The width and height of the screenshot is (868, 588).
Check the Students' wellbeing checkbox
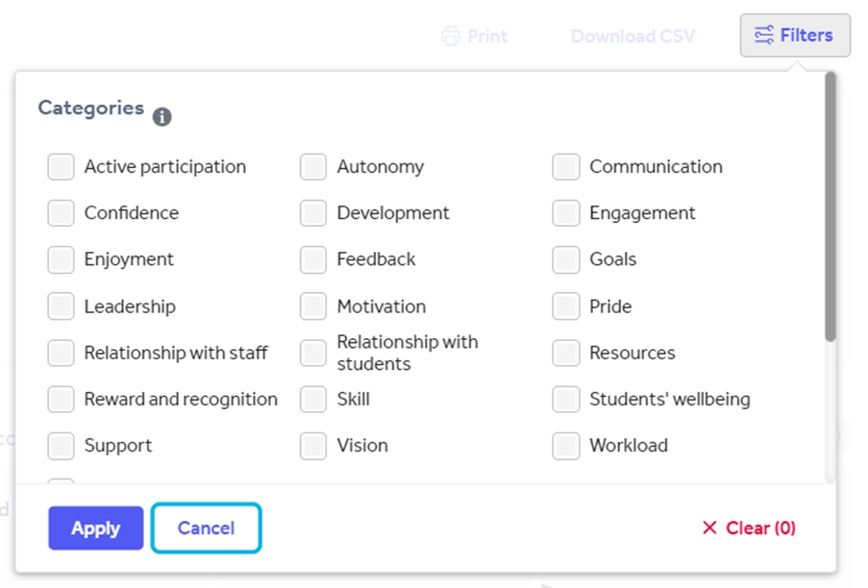pyautogui.click(x=565, y=399)
